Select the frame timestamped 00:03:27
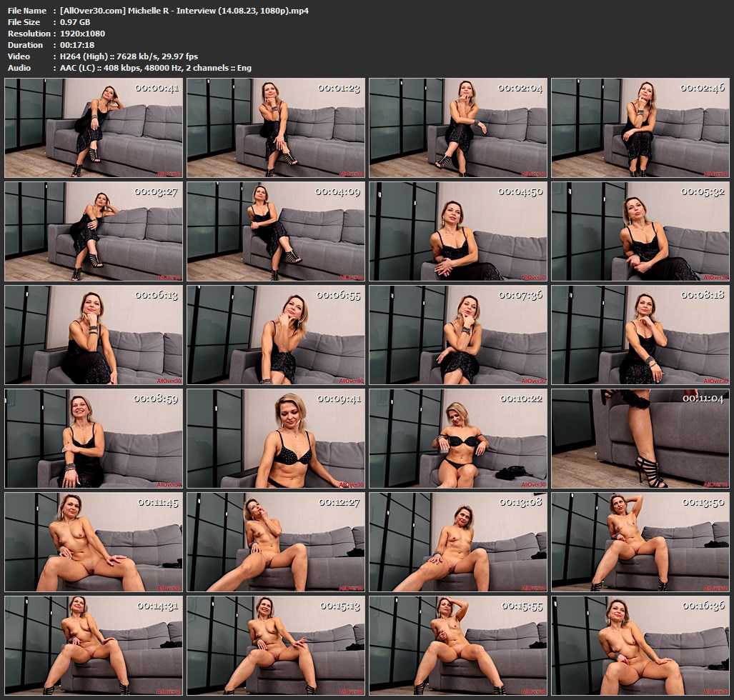 (x=94, y=231)
